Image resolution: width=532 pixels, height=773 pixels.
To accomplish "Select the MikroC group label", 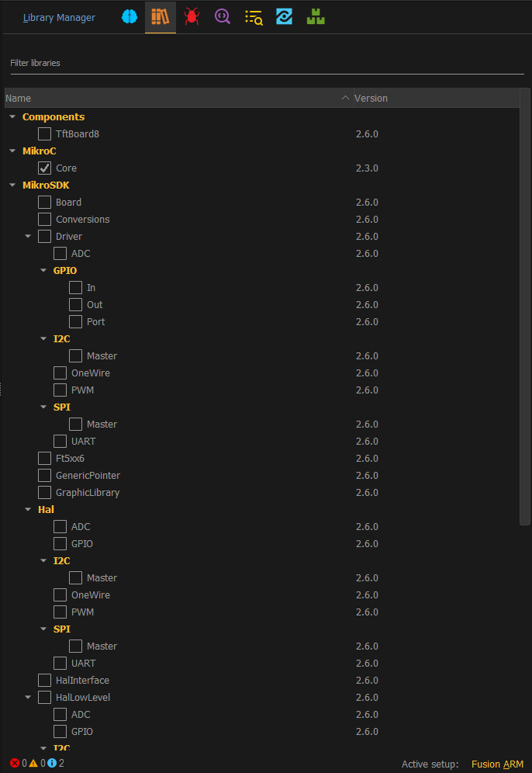I will [x=40, y=151].
